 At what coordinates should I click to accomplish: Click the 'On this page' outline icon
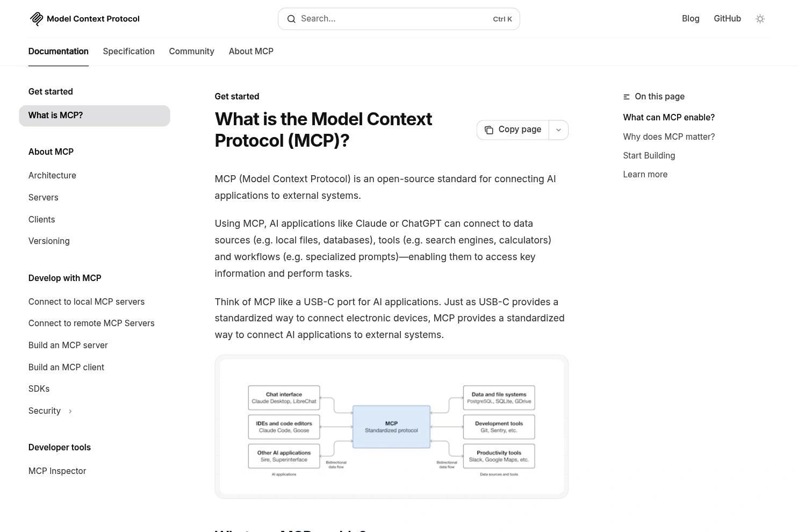(x=626, y=96)
